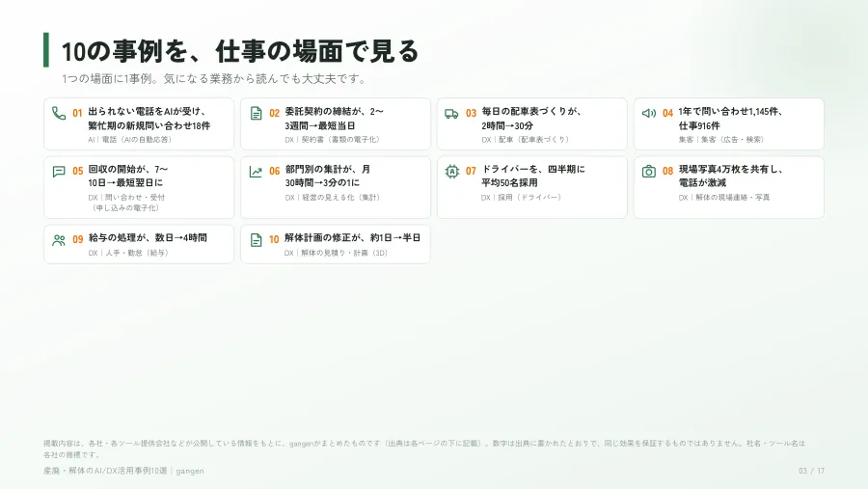Click the chat bubble icon on card 05

tap(59, 171)
